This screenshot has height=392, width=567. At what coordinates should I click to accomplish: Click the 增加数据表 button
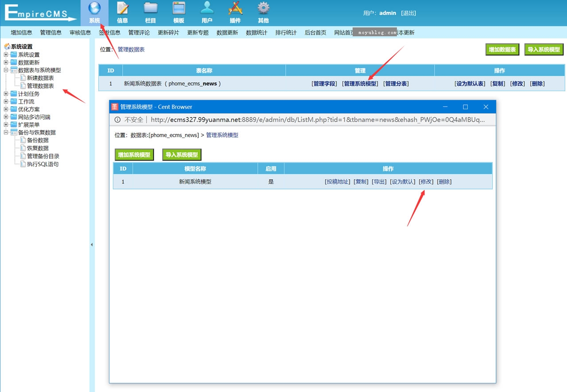[502, 49]
